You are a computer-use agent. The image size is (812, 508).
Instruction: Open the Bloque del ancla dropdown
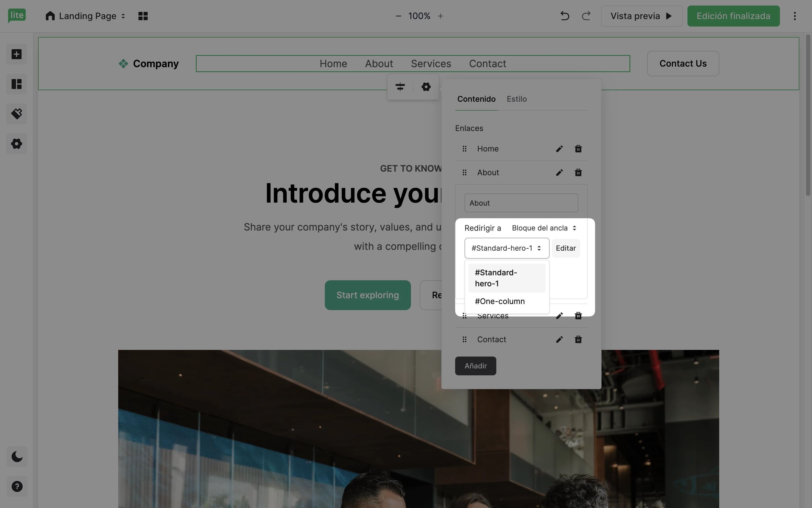coord(544,228)
